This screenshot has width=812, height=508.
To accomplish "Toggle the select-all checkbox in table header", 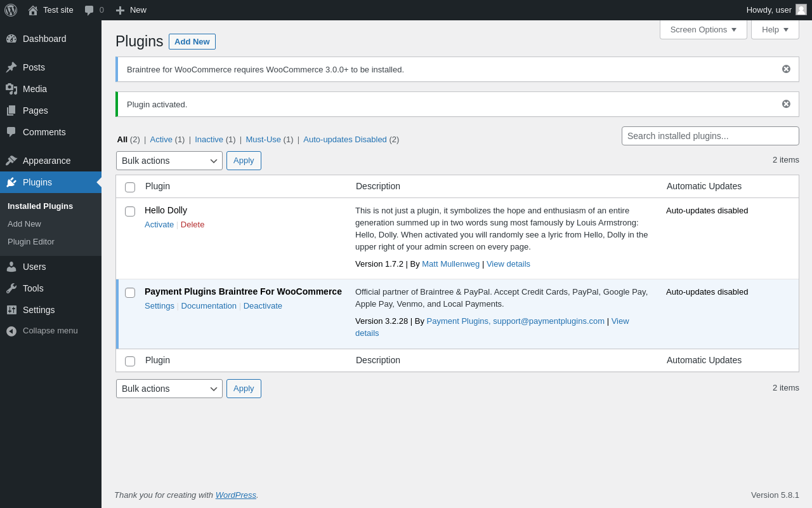I will [130, 187].
